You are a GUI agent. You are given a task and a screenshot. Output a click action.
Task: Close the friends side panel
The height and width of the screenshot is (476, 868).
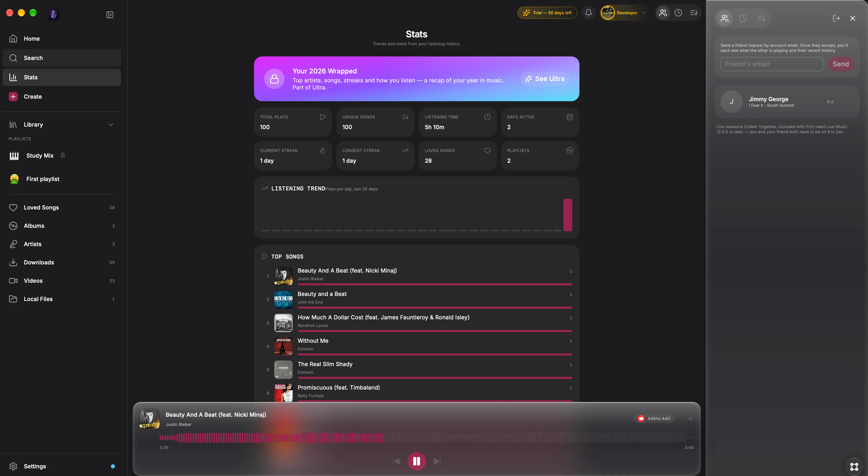[x=852, y=18]
